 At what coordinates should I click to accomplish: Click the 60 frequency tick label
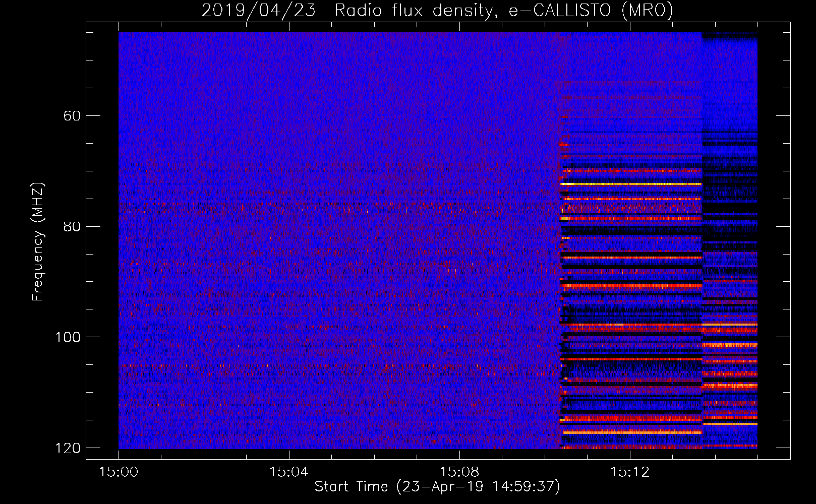72,116
